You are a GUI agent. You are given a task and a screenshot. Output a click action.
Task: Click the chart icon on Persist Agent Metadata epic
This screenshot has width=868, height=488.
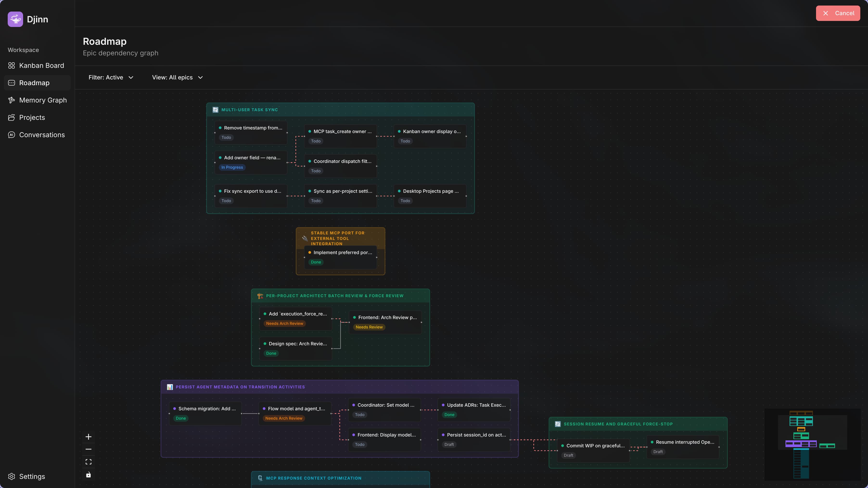170,386
